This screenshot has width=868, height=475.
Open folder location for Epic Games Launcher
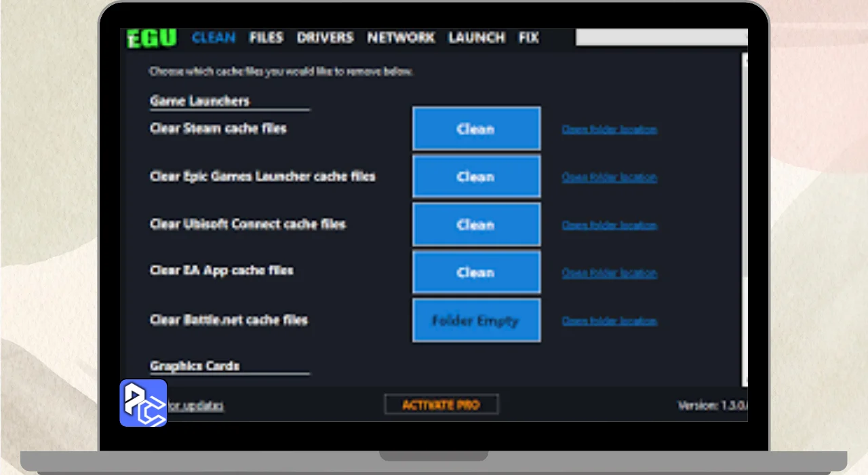click(x=609, y=177)
